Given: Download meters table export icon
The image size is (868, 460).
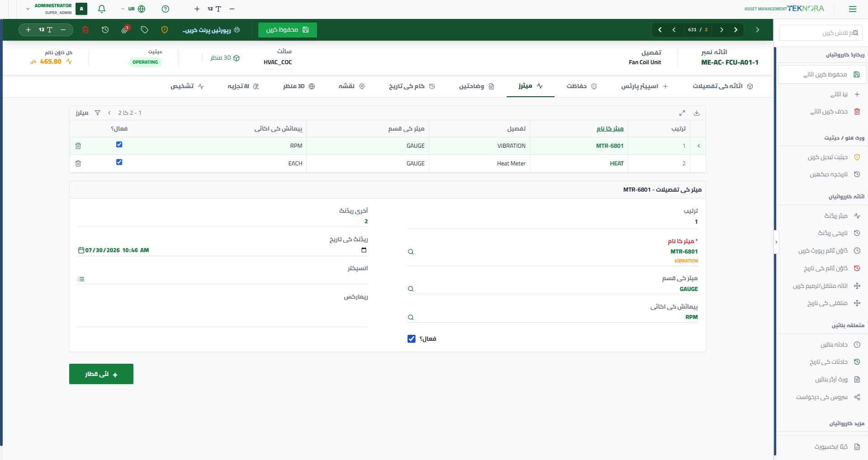Looking at the screenshot, I should pos(697,113).
